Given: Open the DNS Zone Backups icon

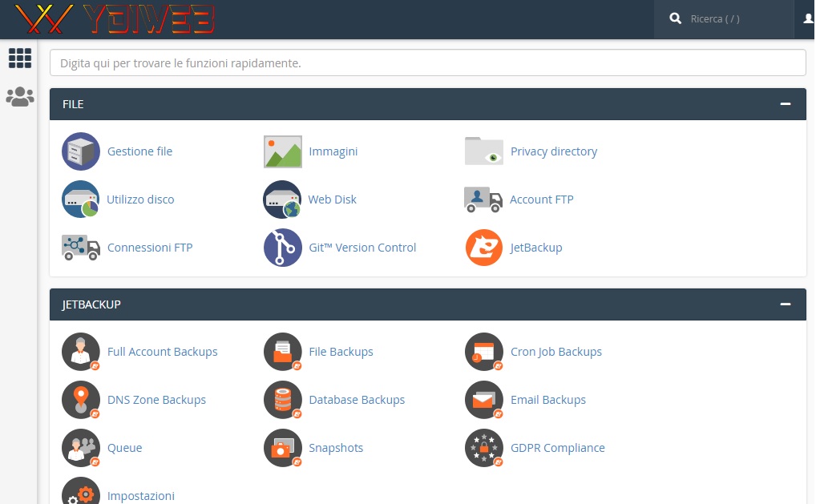Looking at the screenshot, I should coord(81,400).
